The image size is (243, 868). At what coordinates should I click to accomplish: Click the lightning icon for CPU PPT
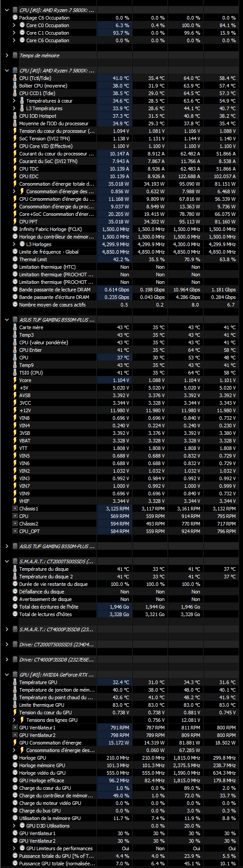click(x=15, y=222)
